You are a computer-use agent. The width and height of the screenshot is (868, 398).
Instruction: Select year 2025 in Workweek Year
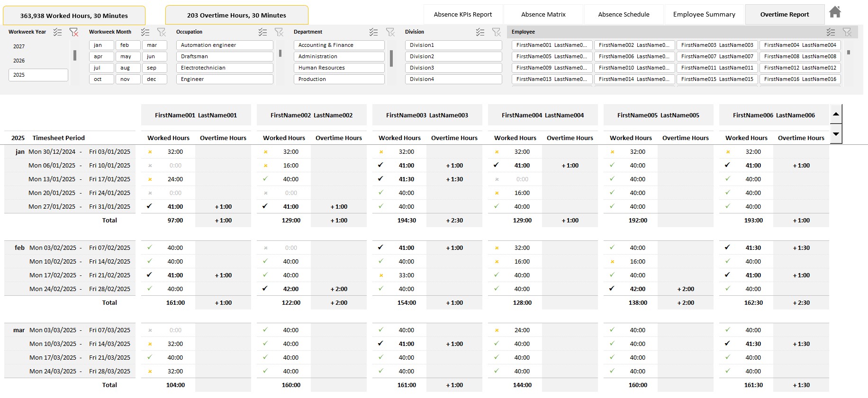(38, 75)
